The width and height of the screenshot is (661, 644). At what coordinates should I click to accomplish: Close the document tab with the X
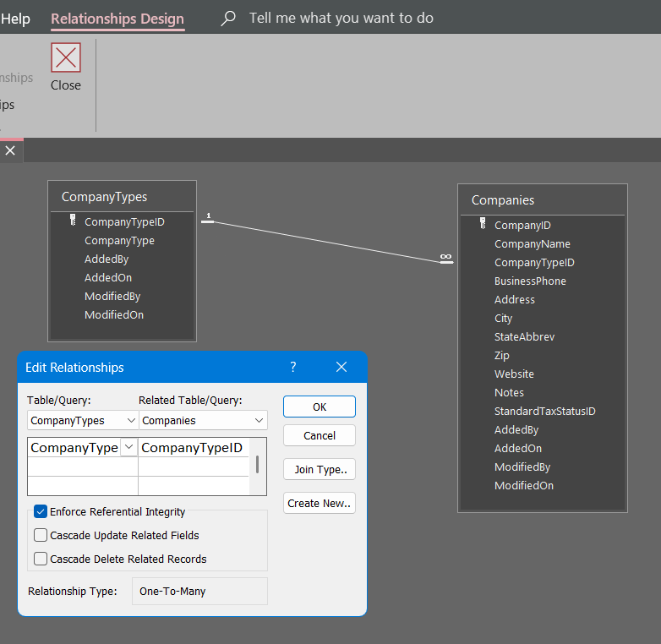[10, 150]
